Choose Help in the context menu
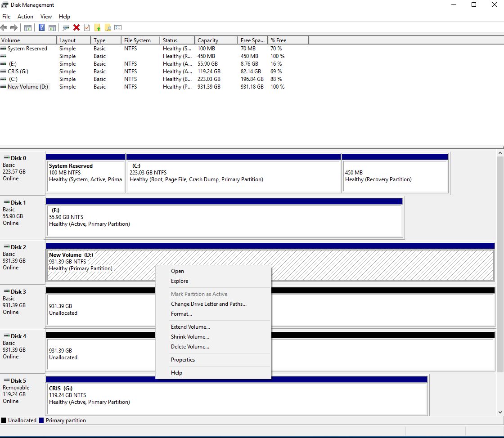 click(x=213, y=373)
